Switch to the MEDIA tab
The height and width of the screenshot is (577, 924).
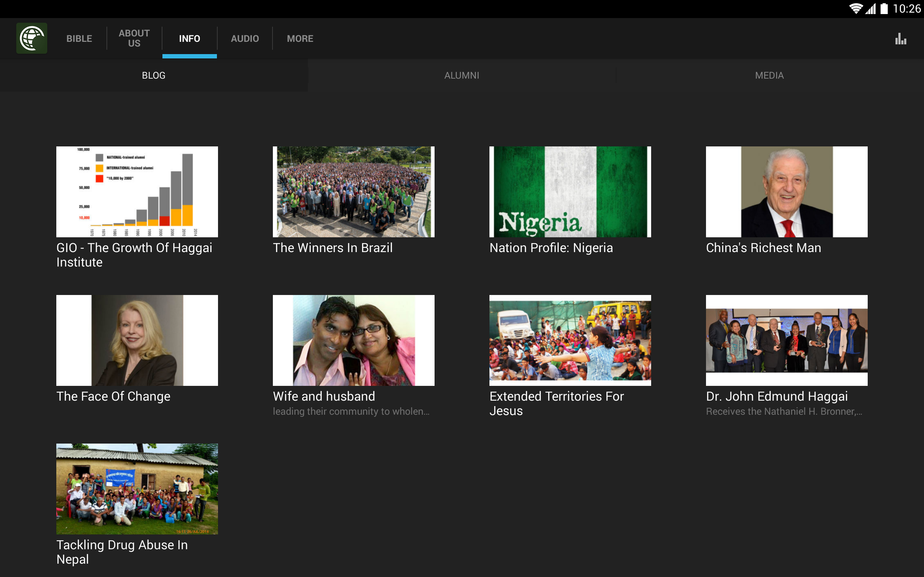pos(770,75)
